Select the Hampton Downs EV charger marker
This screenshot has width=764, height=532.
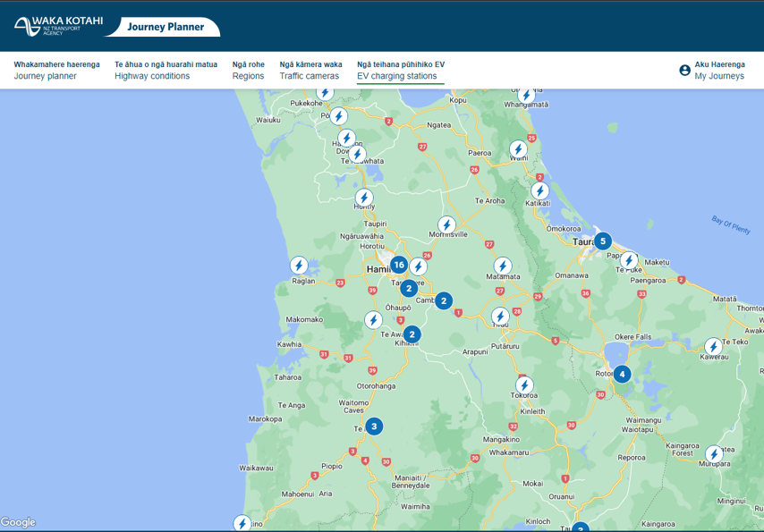click(x=346, y=138)
